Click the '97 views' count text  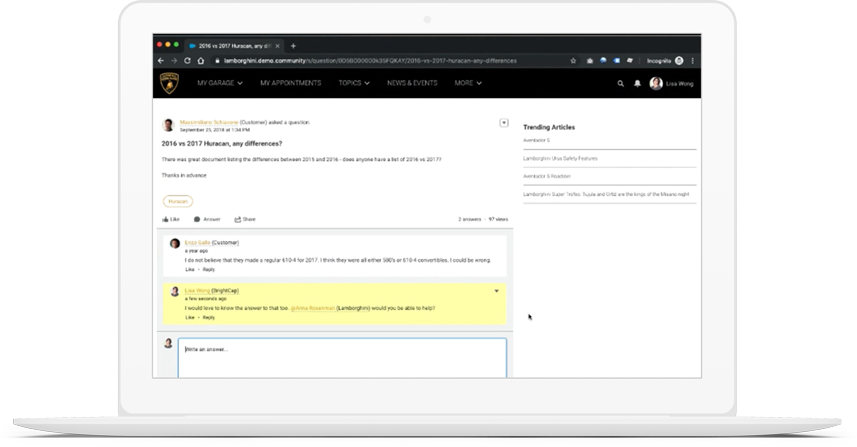(498, 219)
